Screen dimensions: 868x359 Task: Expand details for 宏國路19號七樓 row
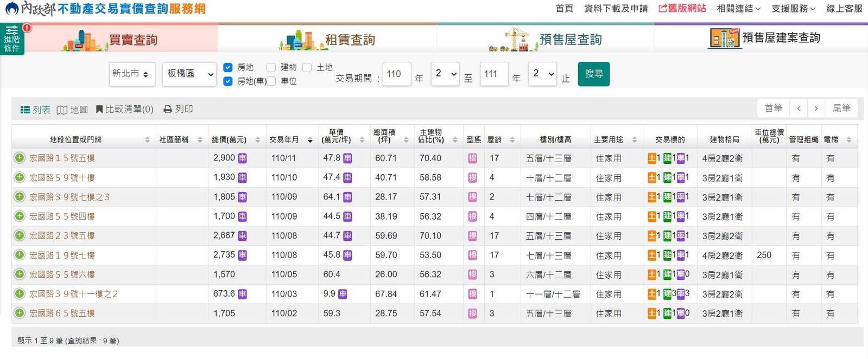coord(20,255)
